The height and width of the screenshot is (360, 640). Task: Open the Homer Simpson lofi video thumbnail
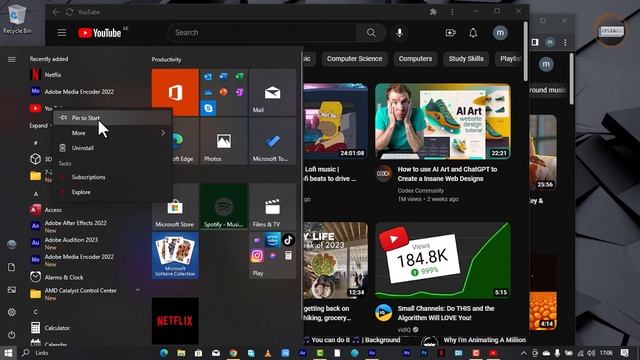(335, 121)
